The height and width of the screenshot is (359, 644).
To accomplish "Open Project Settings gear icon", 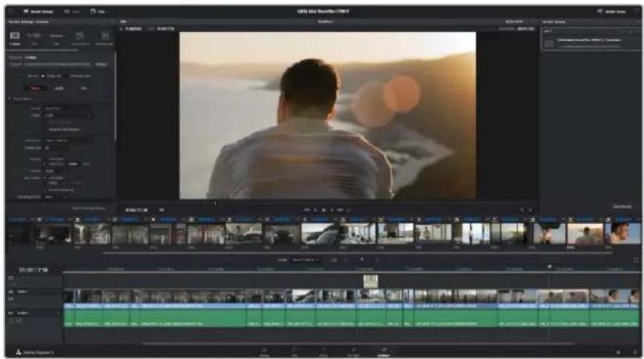I will tap(634, 352).
